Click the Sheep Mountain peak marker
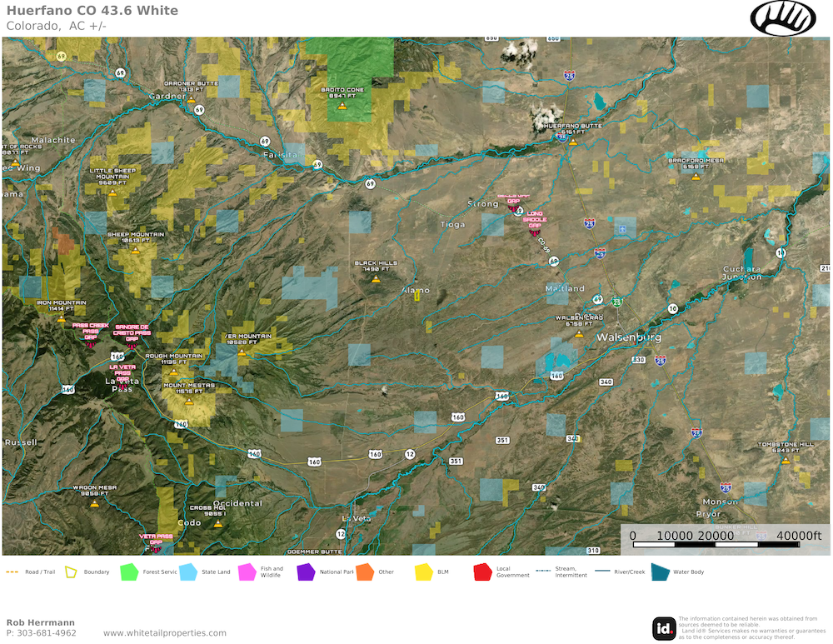The width and height of the screenshot is (833, 644). [136, 249]
